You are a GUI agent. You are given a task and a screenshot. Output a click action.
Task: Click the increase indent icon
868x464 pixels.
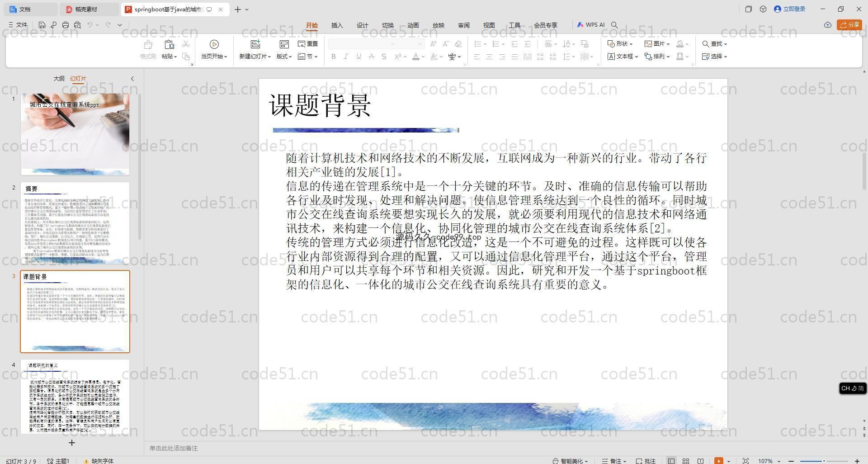click(x=527, y=44)
